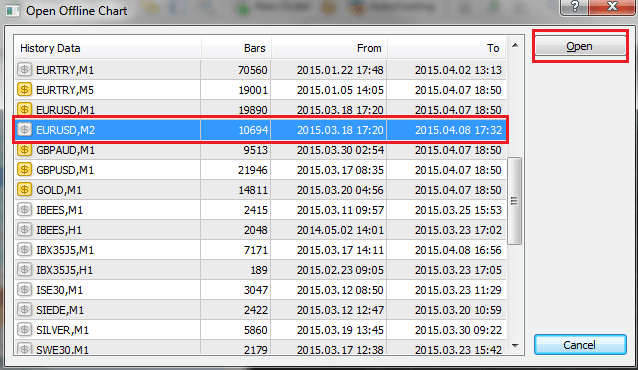This screenshot has height=370, width=638.
Task: Click From date 2015.01.22 17:48
Action: 340,70
